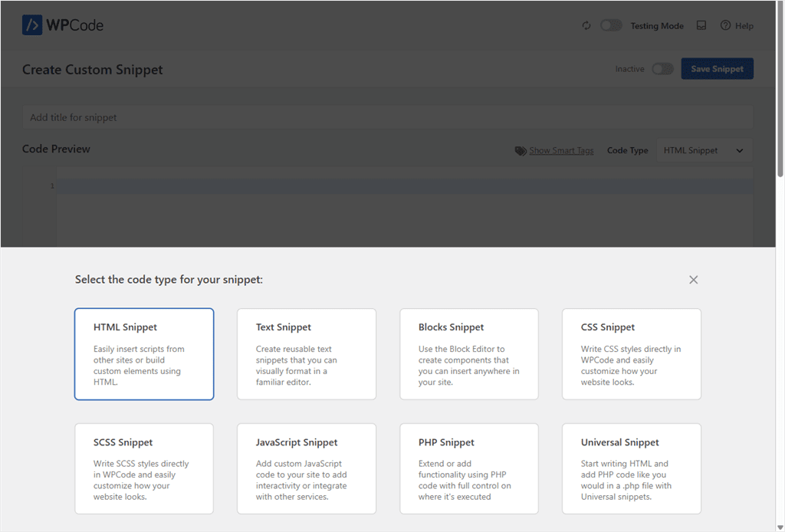This screenshot has height=532, width=785.
Task: Click the Help text link
Action: tap(744, 26)
